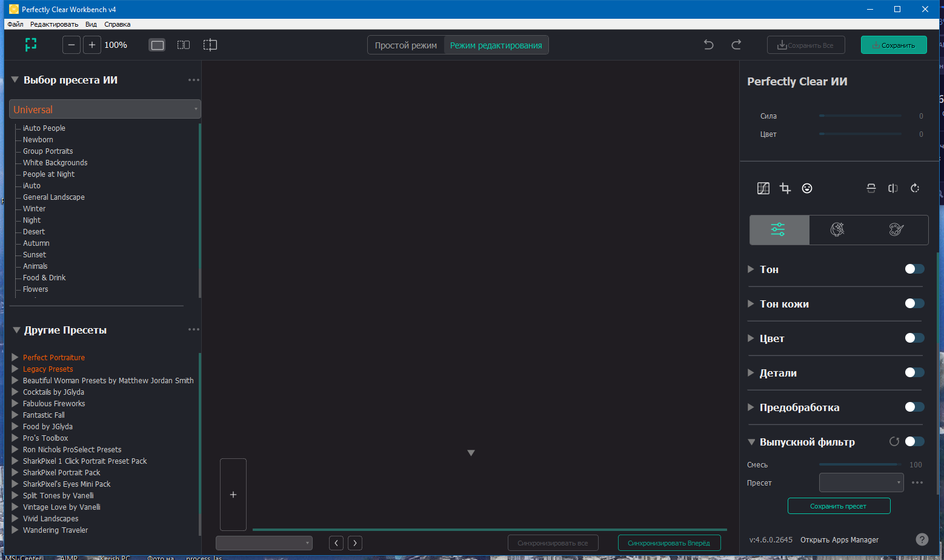Toggle the Тон кожи section on

coord(914,303)
